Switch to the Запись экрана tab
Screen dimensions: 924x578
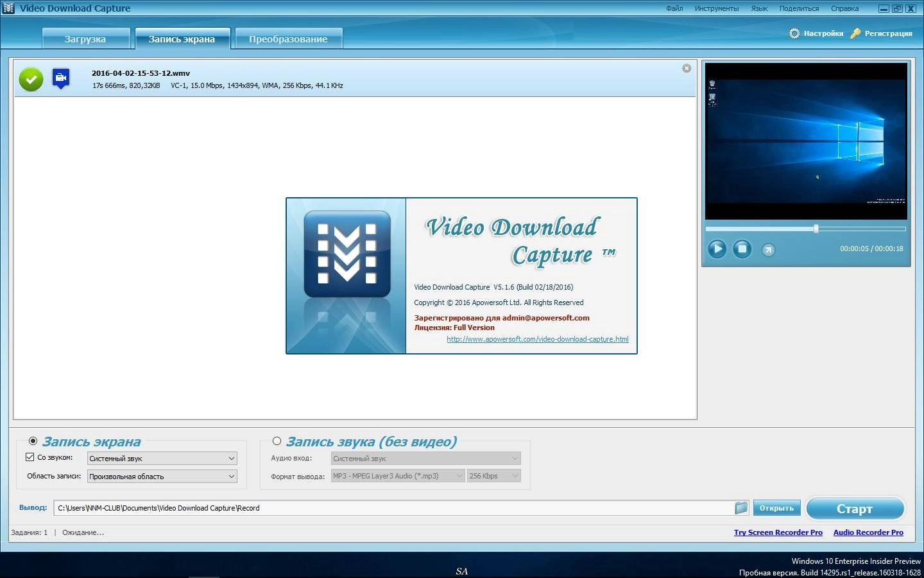click(x=182, y=39)
